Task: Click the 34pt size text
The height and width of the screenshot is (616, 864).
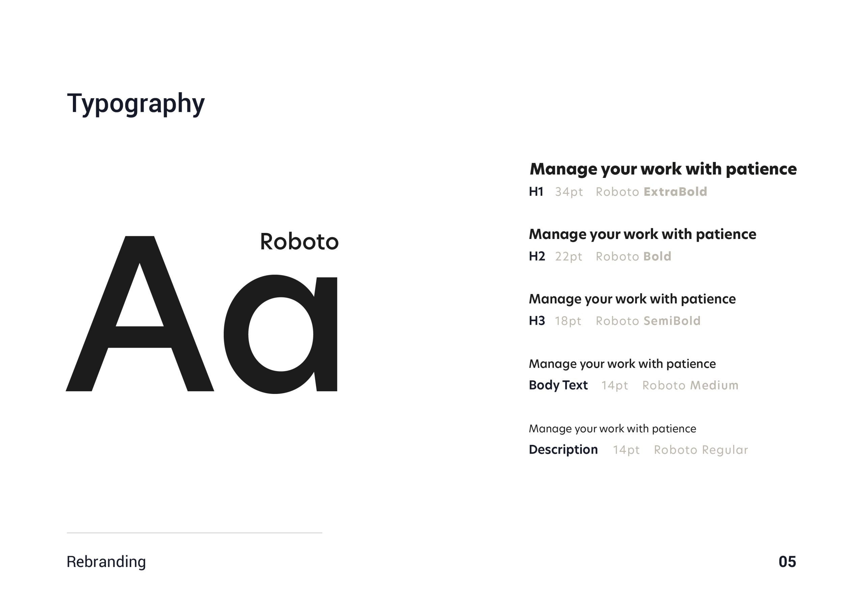Action: [x=569, y=192]
